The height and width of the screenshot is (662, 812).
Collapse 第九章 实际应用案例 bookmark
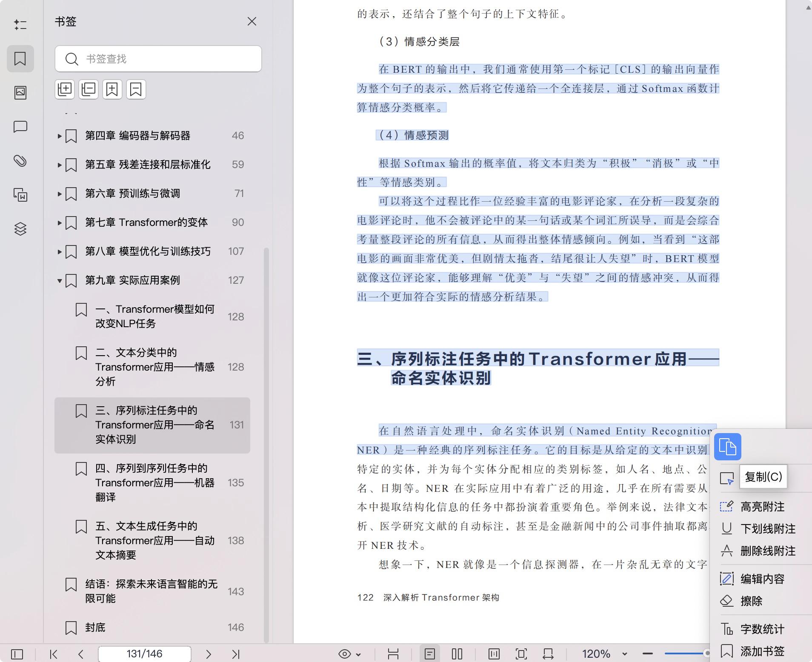pos(60,281)
